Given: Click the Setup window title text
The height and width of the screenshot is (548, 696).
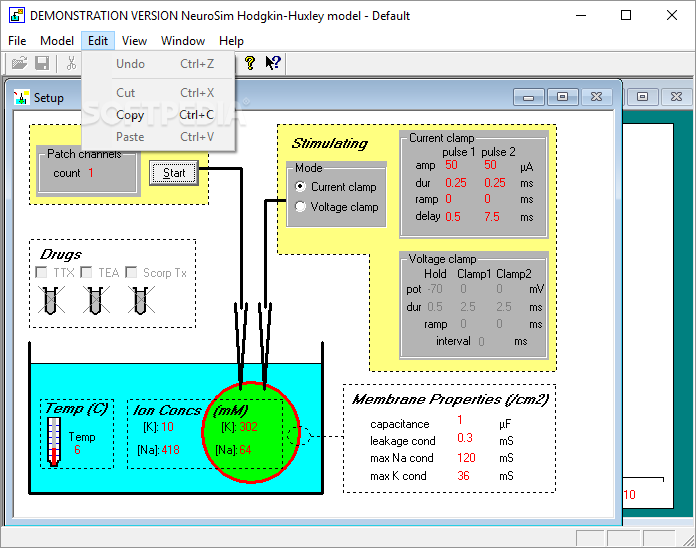Looking at the screenshot, I should click(49, 98).
